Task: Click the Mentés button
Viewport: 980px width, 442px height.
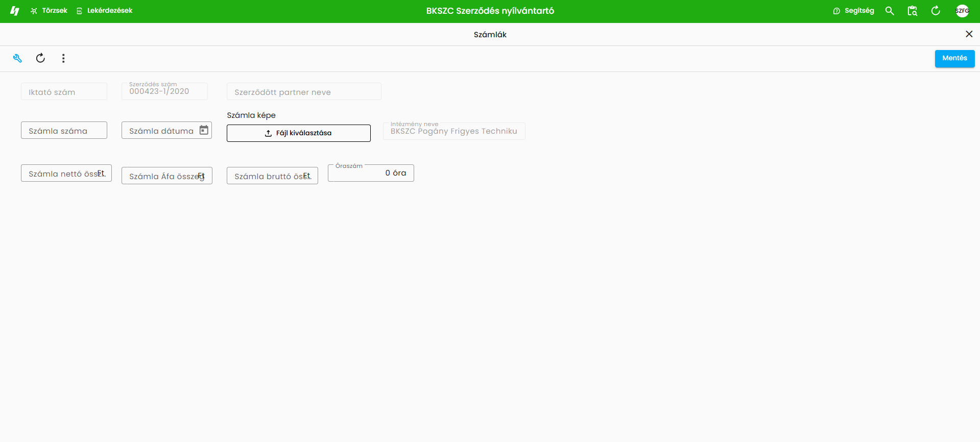Action: pyautogui.click(x=954, y=58)
